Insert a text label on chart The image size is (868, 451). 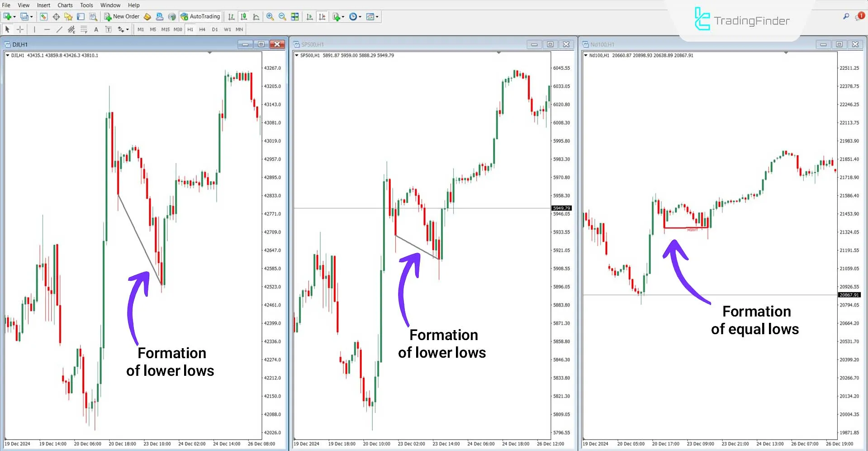pos(109,29)
